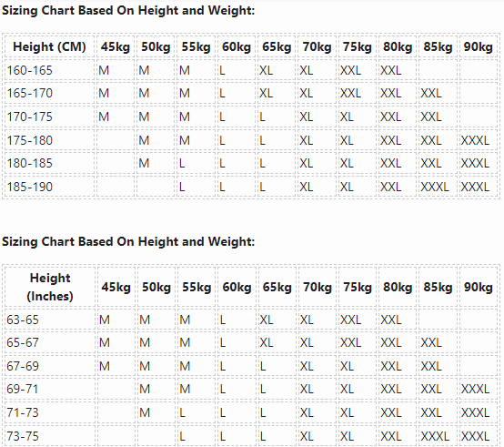Click the Height (Inches) column header
504x447 pixels.
[50, 287]
